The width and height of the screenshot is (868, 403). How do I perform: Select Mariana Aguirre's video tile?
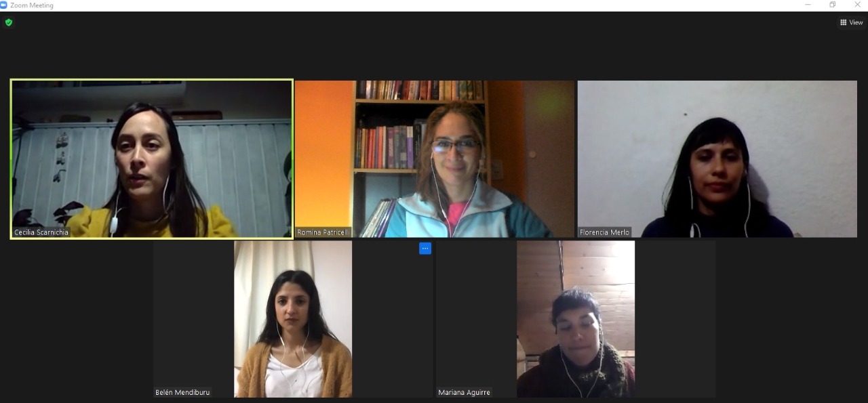pyautogui.click(x=576, y=319)
